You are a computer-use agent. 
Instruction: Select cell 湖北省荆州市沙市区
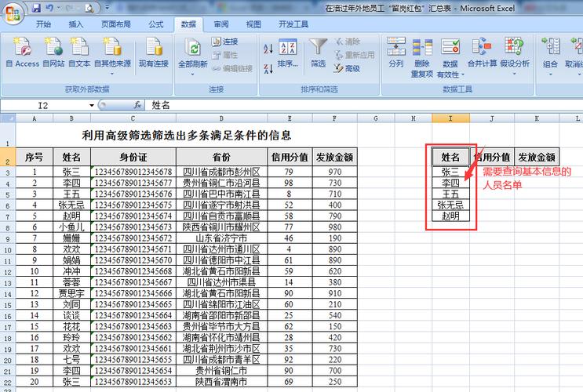coord(221,349)
